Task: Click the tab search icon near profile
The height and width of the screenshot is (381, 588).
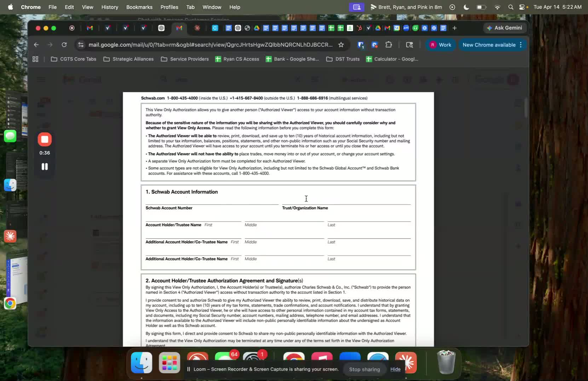Action: 409,45
